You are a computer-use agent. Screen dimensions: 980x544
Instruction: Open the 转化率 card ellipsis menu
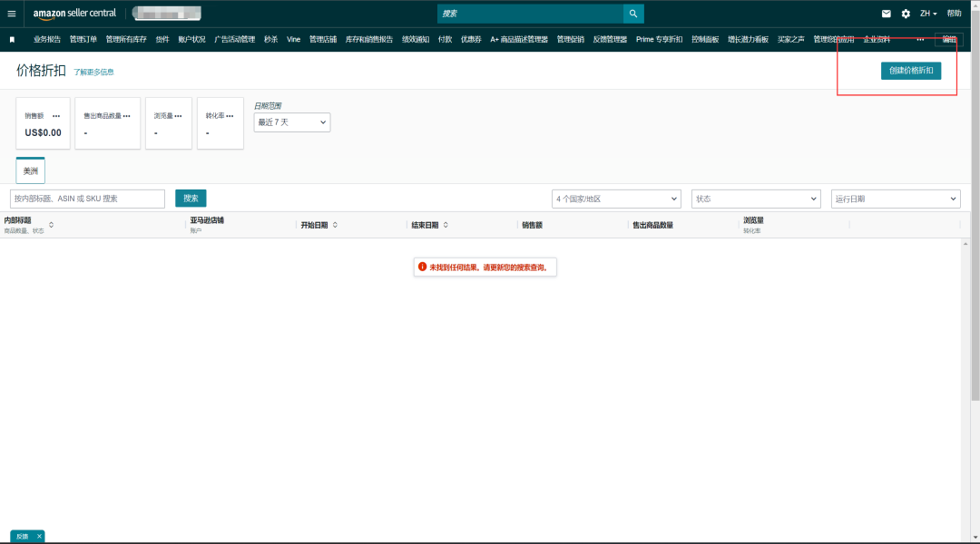[x=230, y=116]
